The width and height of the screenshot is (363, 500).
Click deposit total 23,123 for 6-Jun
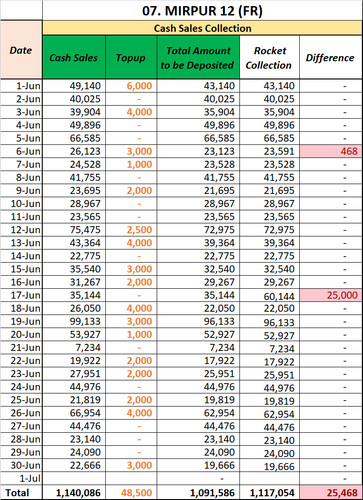[198, 151]
